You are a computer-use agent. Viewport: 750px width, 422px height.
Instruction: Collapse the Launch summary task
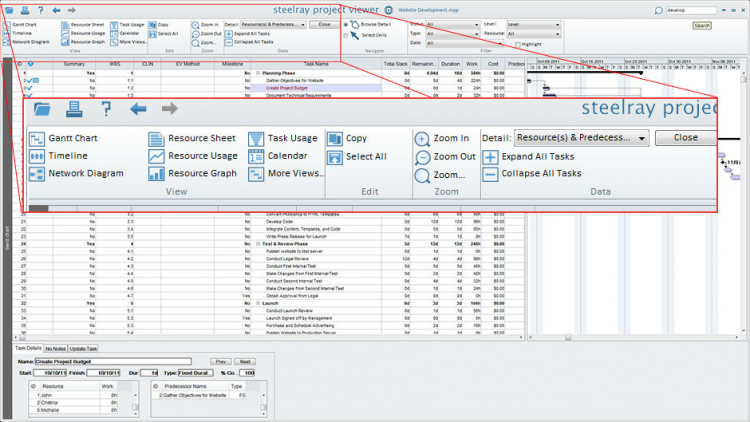coord(258,303)
